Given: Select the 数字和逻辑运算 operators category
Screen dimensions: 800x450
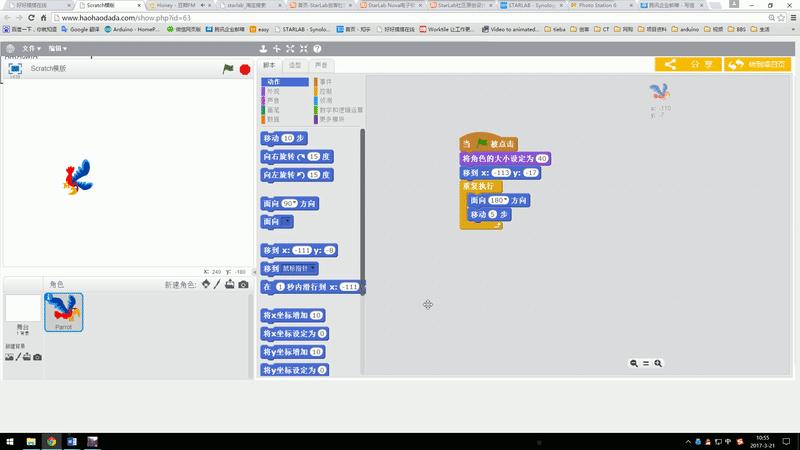Looking at the screenshot, I should tap(339, 110).
